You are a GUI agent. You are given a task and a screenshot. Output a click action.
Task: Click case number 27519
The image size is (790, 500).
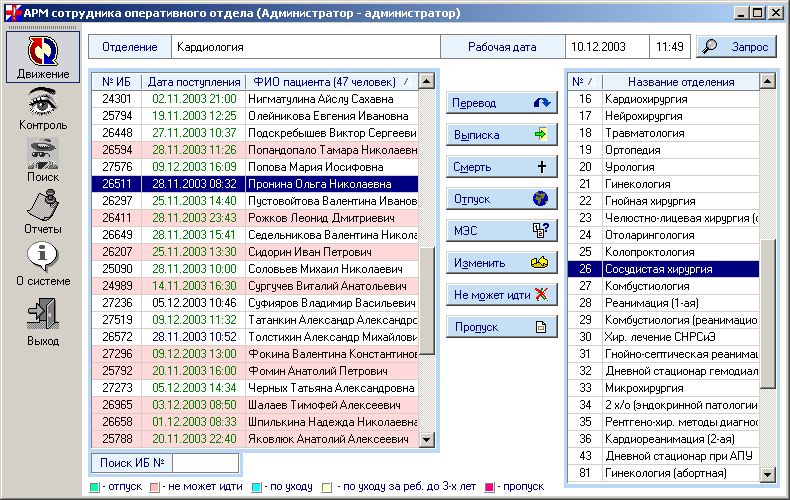coord(117,320)
